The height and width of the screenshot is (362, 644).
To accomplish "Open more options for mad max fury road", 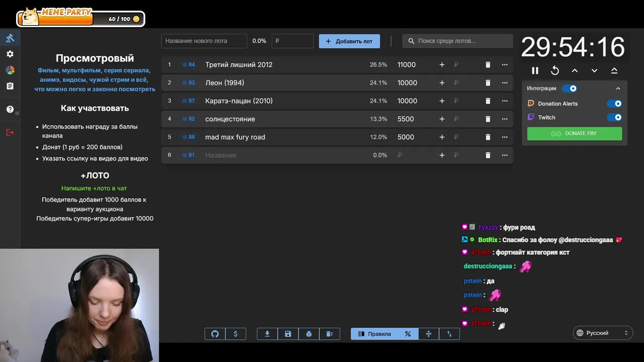I will pos(505,137).
